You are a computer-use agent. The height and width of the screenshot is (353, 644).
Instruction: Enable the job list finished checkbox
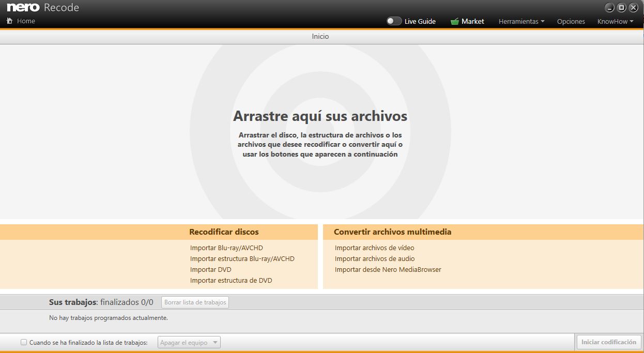tap(24, 342)
